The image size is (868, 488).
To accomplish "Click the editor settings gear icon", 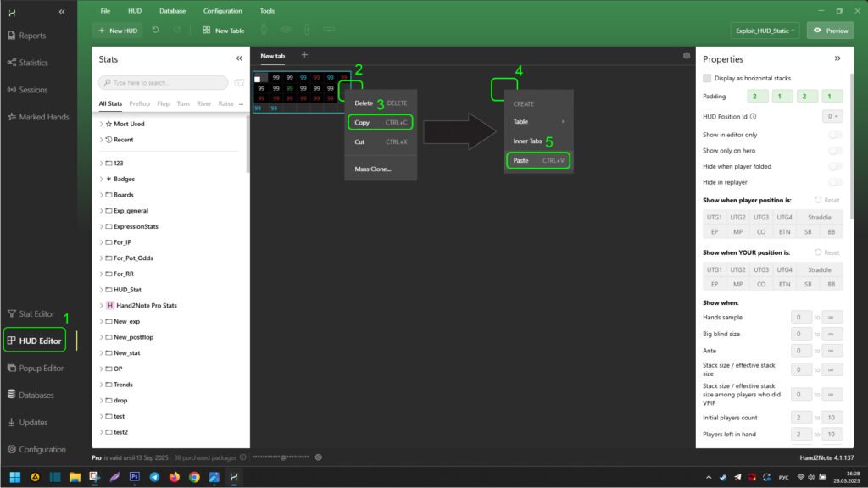I will tap(687, 56).
